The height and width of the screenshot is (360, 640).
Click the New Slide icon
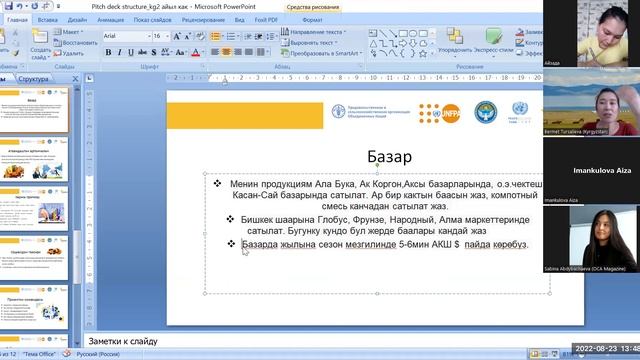40,37
